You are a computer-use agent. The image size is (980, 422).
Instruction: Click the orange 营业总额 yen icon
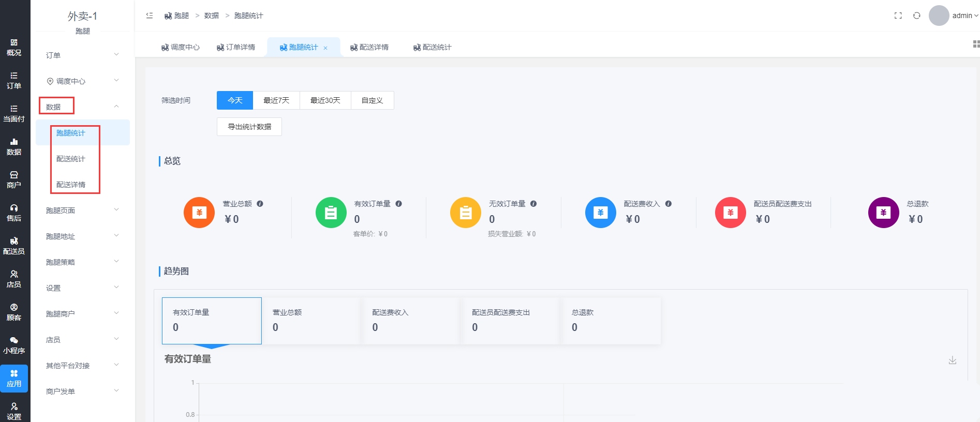pos(199,213)
